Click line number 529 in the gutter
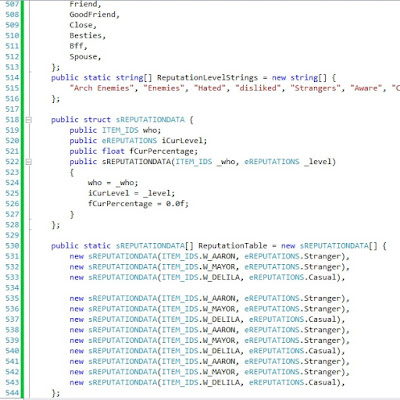Viewport: 400px width, 400px height. (x=12, y=235)
